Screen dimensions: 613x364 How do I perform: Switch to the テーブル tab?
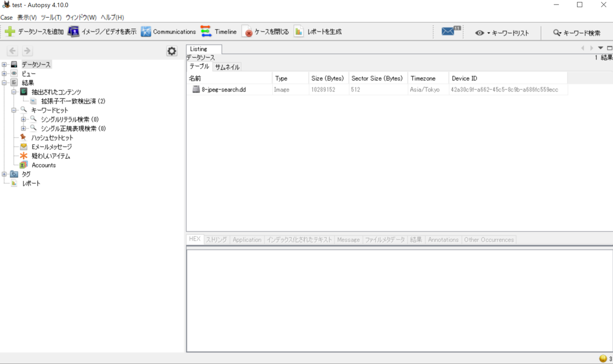199,66
